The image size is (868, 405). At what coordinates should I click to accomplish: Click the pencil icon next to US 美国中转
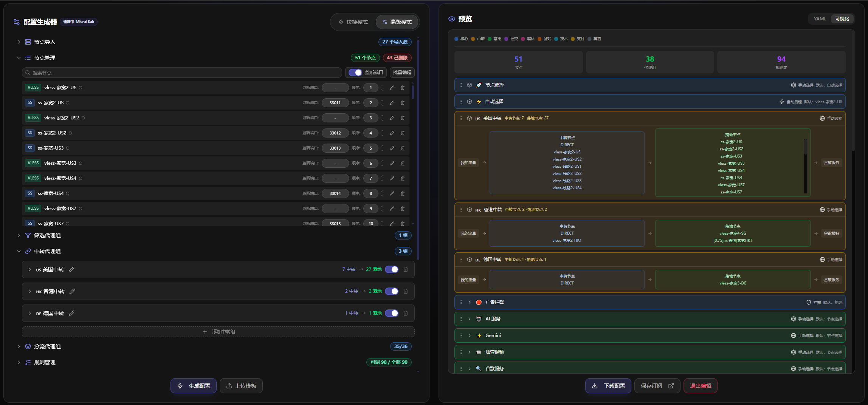pos(71,269)
